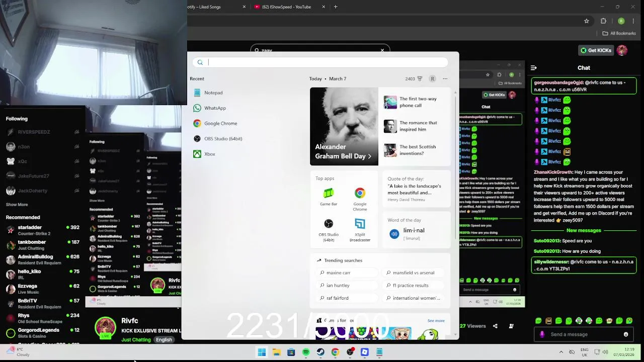This screenshot has width=644, height=362.
Task: Open a new Chrome tab
Action: (336, 7)
